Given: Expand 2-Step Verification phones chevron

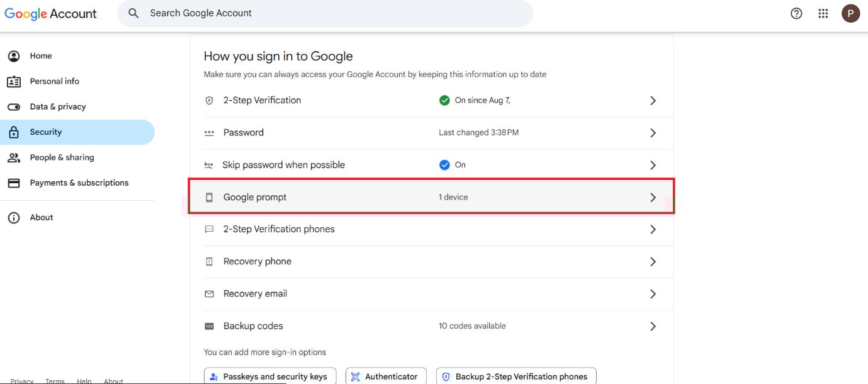Looking at the screenshot, I should point(653,230).
